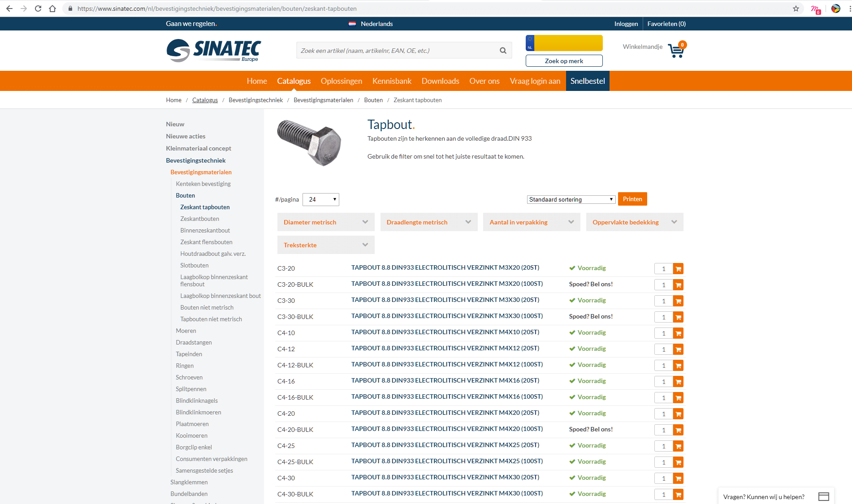
Task: Expand the Diameter metrisch filter
Action: click(x=326, y=222)
